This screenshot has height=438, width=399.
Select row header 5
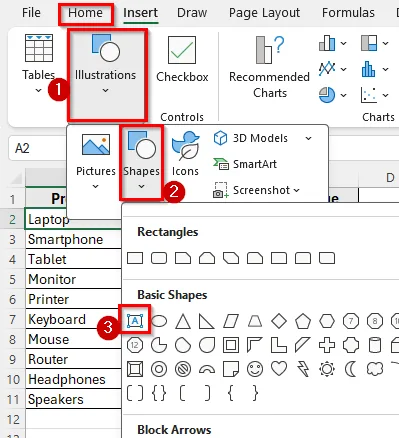(13, 279)
